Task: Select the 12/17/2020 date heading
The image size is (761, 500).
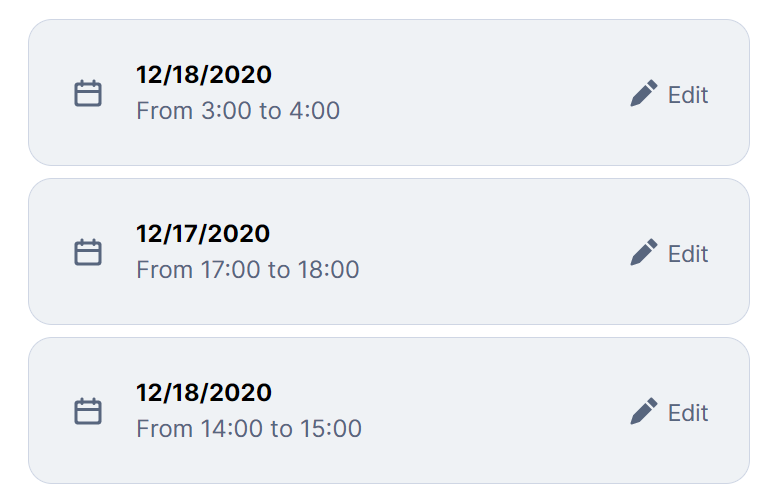Action: 203,233
